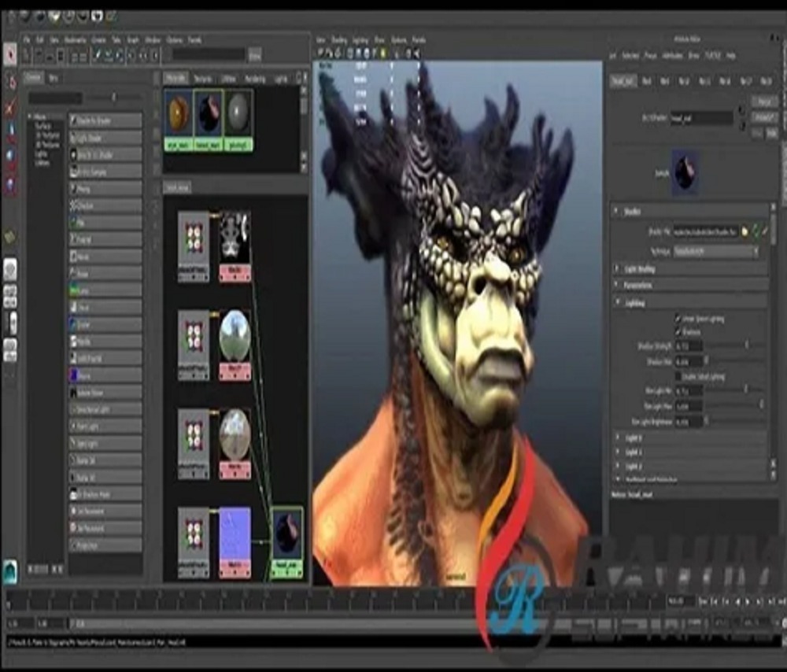Select the Work Area tab
The width and height of the screenshot is (787, 672).
coord(177,188)
